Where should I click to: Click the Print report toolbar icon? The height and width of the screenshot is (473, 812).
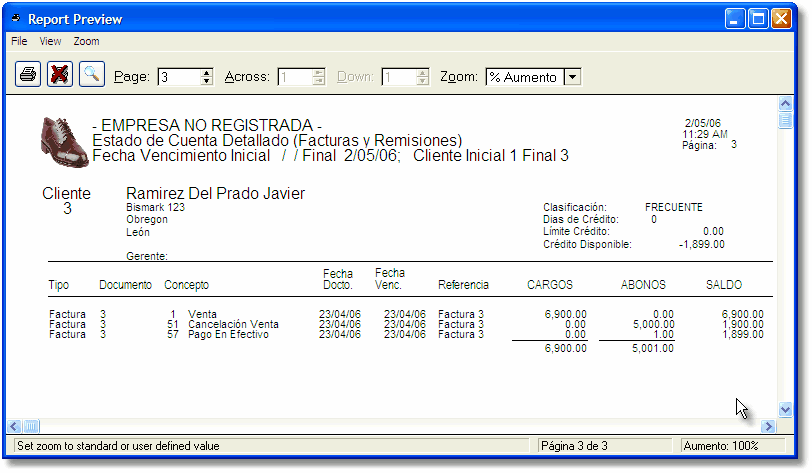coord(29,74)
